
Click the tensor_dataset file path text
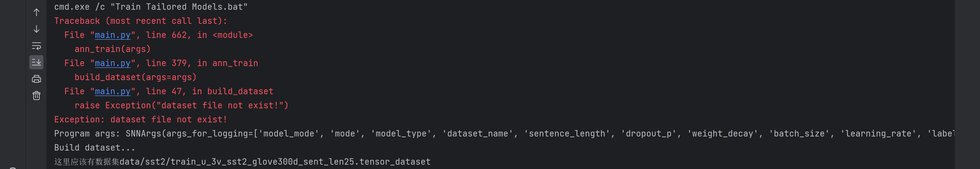click(275, 162)
